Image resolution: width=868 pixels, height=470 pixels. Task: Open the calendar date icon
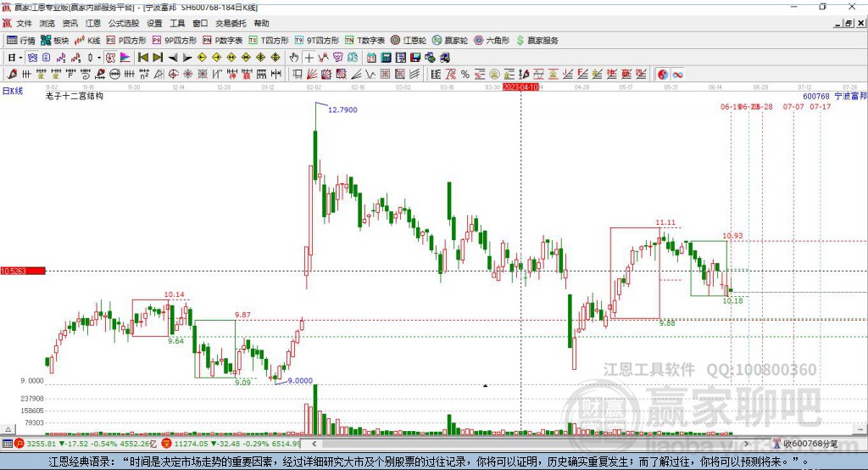click(x=371, y=57)
